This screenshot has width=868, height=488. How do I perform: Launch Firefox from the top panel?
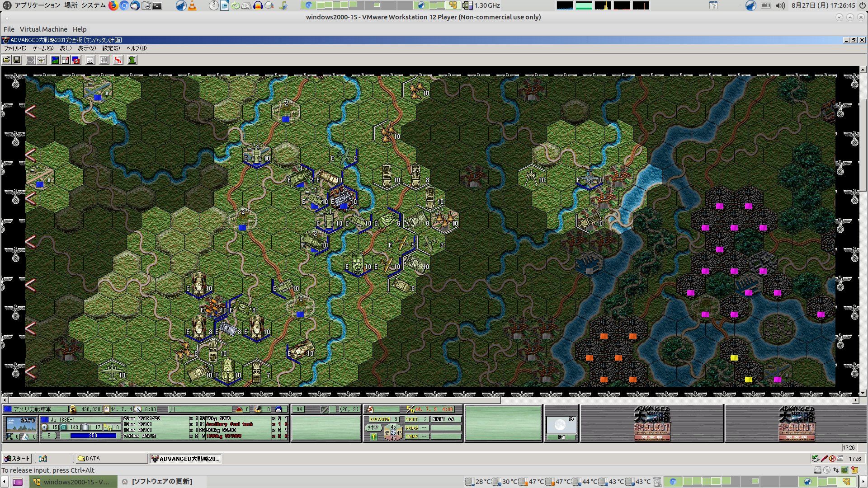click(x=113, y=5)
